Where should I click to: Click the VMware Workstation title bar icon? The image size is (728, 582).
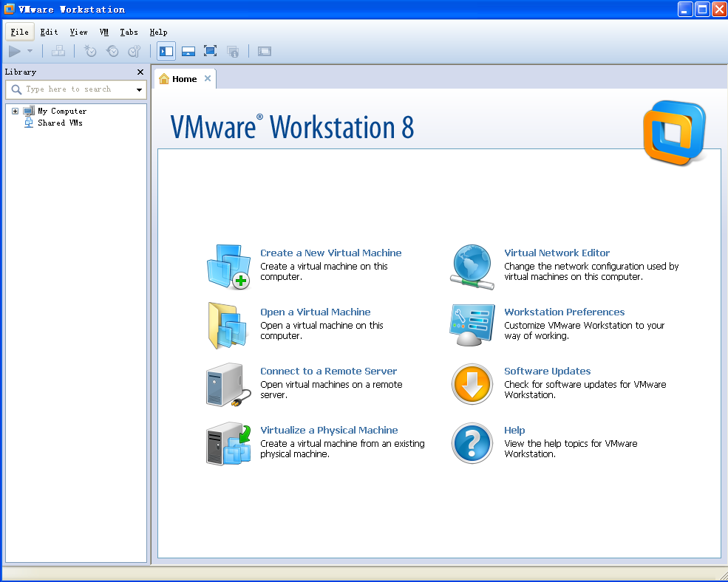pos(10,10)
